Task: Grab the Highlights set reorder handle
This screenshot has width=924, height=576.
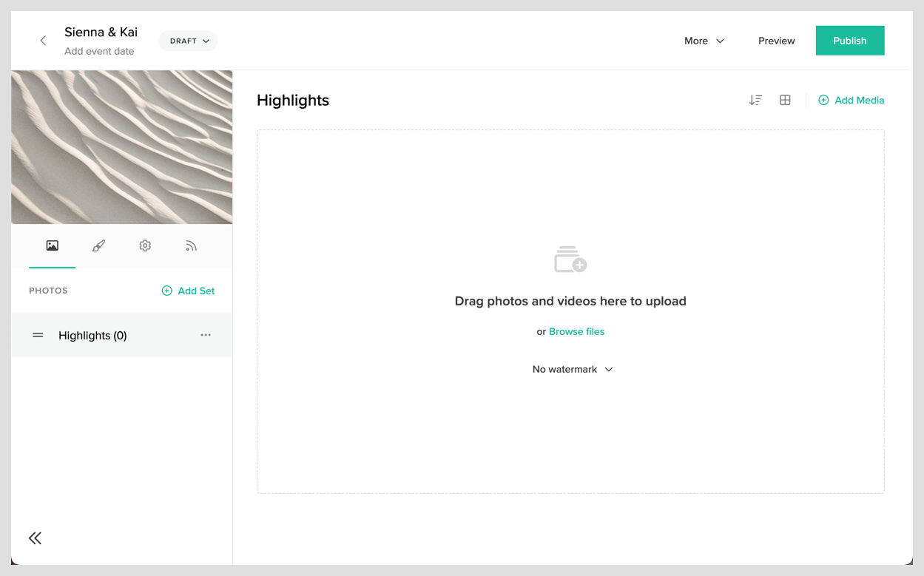Action: pyautogui.click(x=38, y=336)
